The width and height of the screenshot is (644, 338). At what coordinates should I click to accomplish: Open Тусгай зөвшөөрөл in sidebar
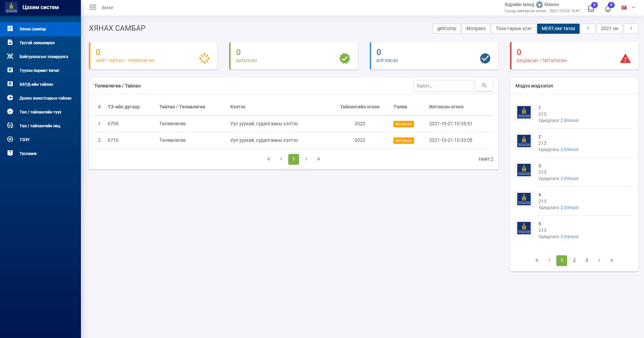[37, 43]
